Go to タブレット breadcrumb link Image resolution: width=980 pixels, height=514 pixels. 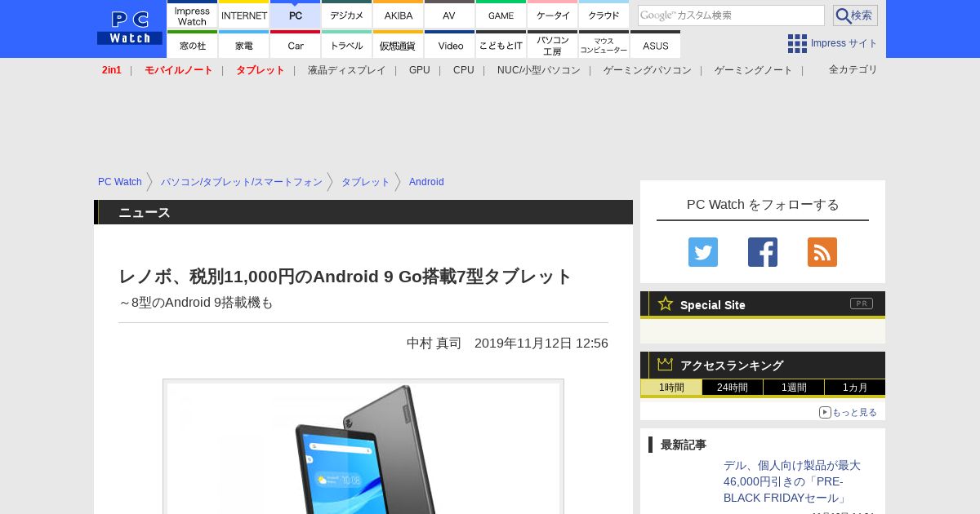(366, 182)
